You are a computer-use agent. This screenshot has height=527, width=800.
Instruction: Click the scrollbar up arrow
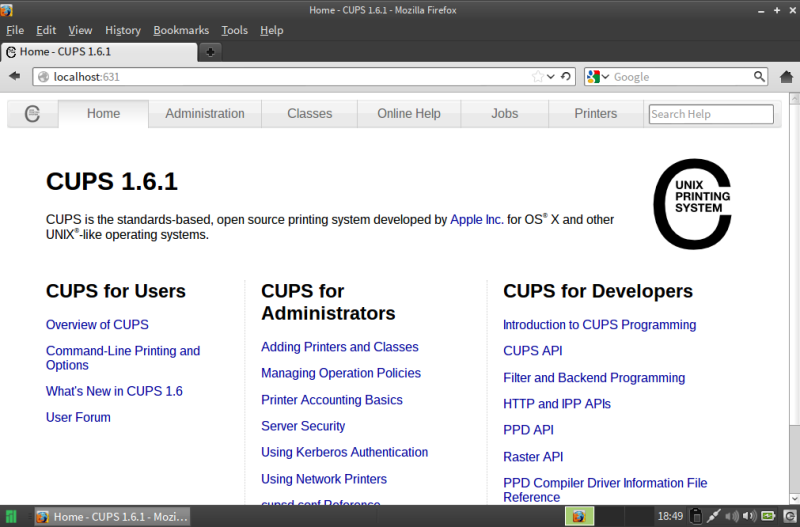pyautogui.click(x=794, y=98)
